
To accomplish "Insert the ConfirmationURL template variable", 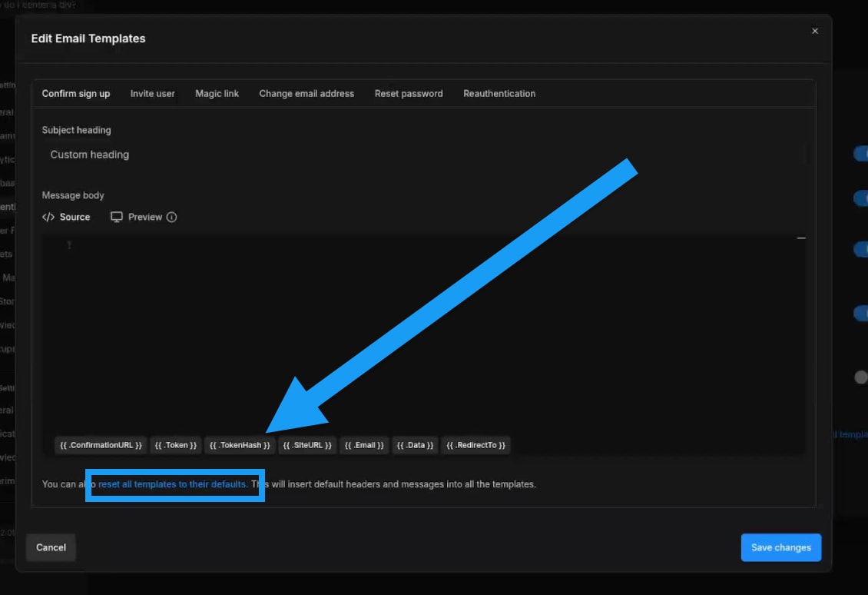I will pyautogui.click(x=101, y=445).
